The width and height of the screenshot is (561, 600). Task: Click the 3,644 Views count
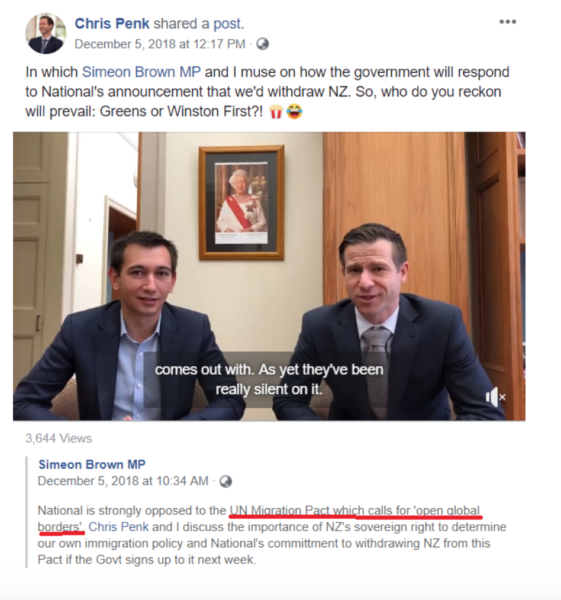[x=59, y=439]
